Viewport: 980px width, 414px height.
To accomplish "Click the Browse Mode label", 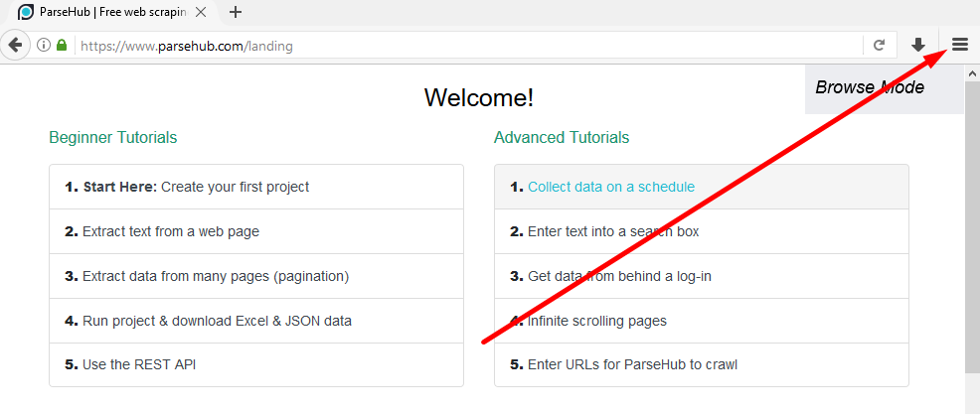I will click(870, 87).
